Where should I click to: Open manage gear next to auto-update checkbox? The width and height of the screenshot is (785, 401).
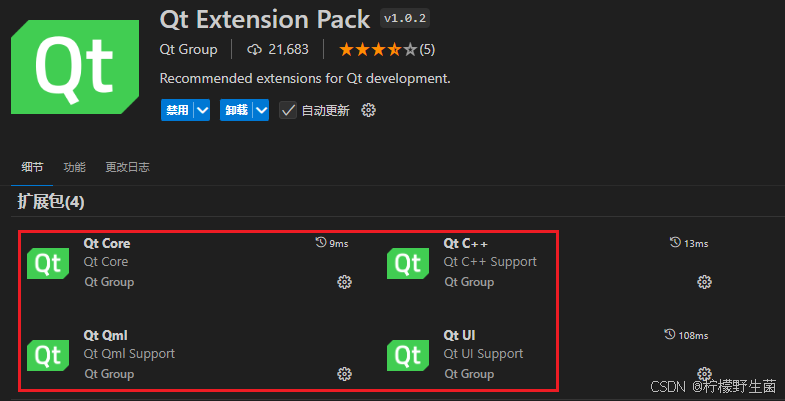(x=368, y=110)
